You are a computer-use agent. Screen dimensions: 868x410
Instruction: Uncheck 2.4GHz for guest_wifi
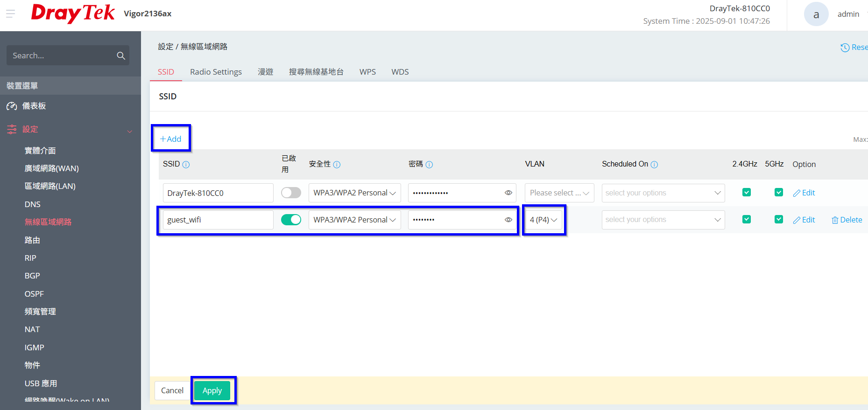click(x=746, y=219)
